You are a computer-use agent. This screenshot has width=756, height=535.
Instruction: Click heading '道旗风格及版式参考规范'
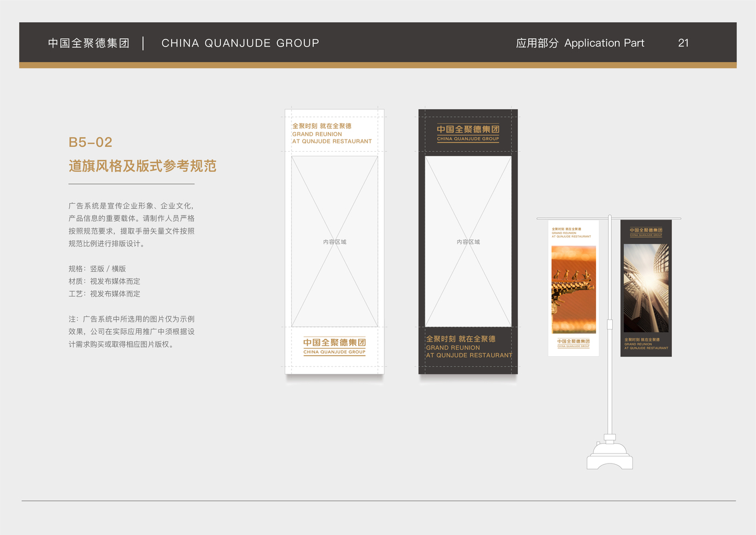coord(142,166)
